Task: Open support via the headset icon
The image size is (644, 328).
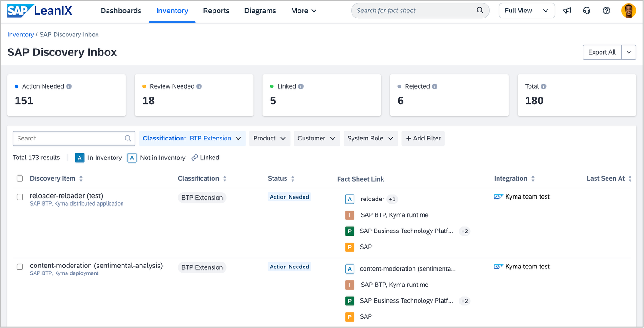Action: coord(587,11)
